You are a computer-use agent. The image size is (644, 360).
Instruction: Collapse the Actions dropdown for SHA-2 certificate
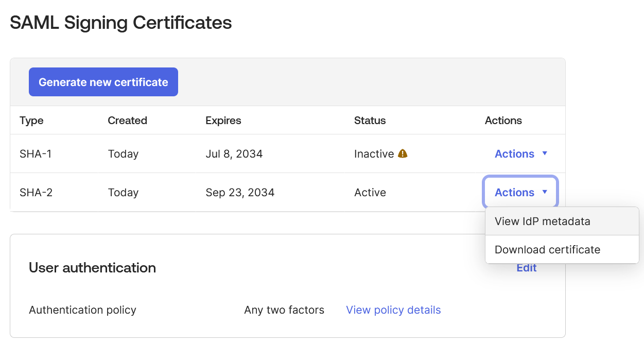[x=520, y=193]
